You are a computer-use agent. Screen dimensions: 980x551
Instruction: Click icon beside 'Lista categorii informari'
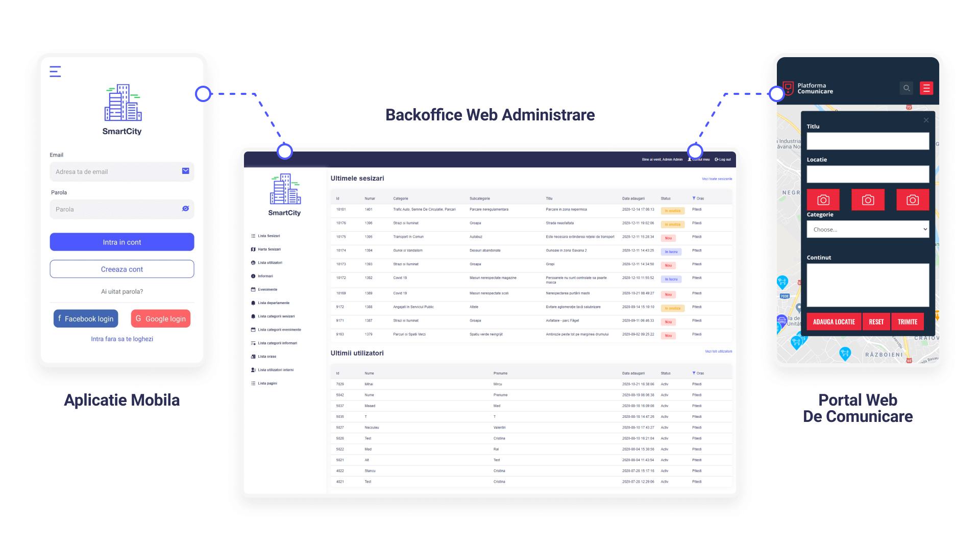tap(253, 343)
